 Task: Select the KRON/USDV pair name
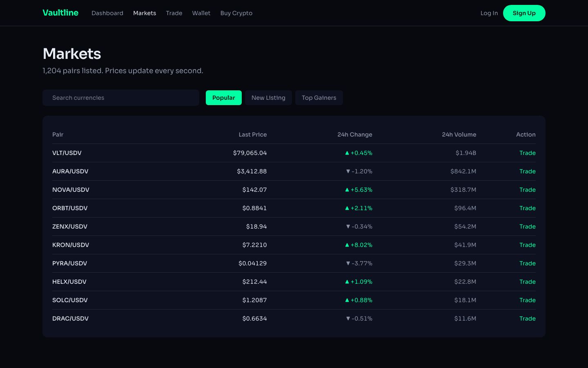coord(71,245)
